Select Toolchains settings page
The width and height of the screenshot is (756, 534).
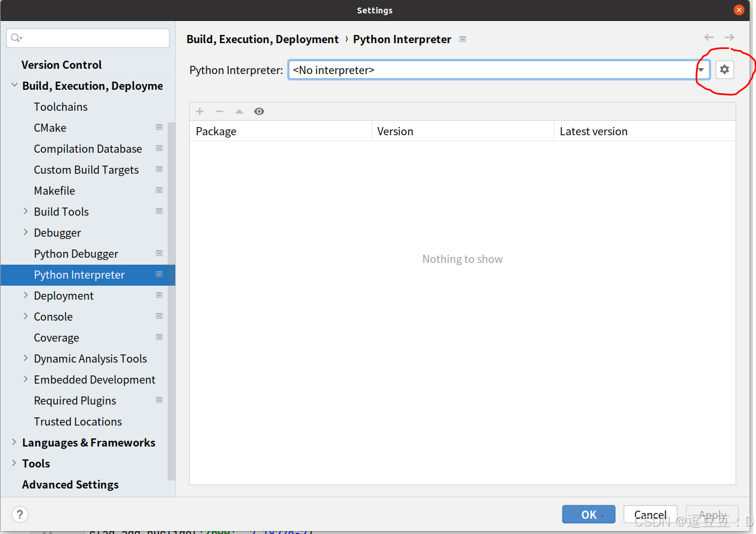61,107
